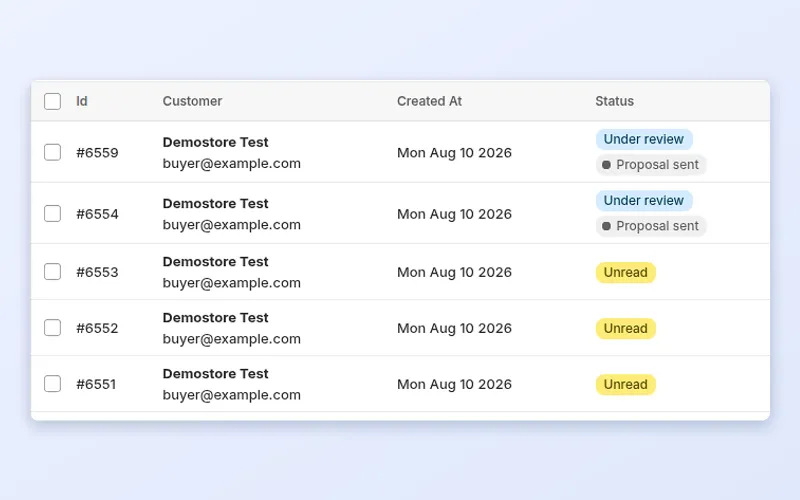The width and height of the screenshot is (800, 500).
Task: Click the date Mon Aug 10 2026 for #6553
Action: 454,272
